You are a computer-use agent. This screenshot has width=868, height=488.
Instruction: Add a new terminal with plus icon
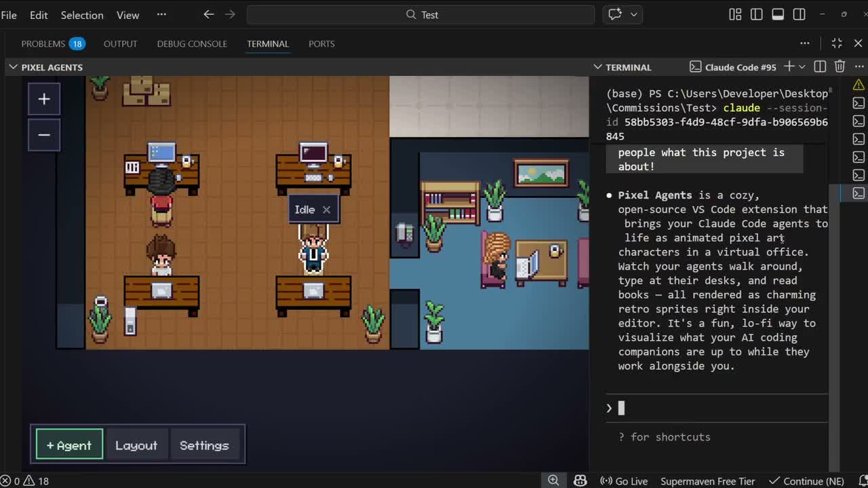[789, 66]
